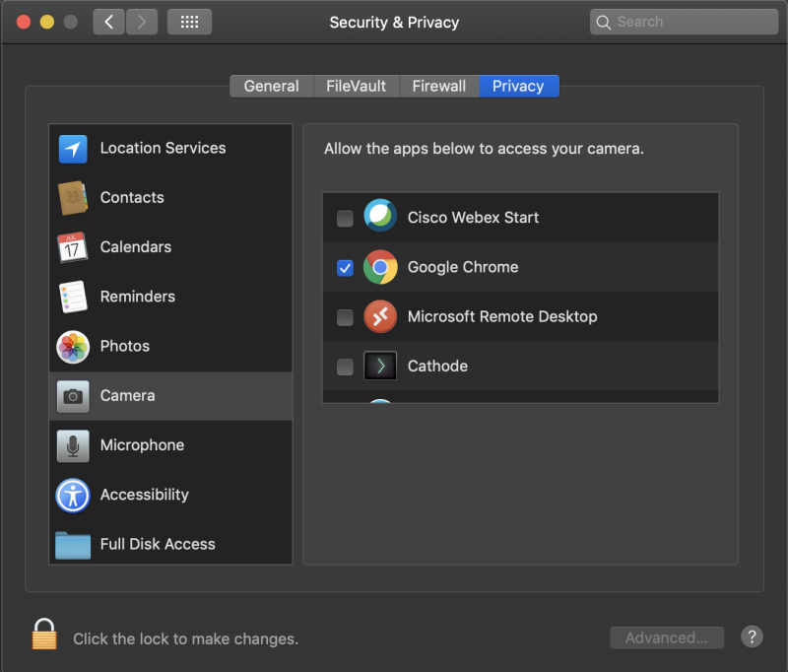Select the Location Services arrow icon
The image size is (788, 672).
click(x=73, y=149)
